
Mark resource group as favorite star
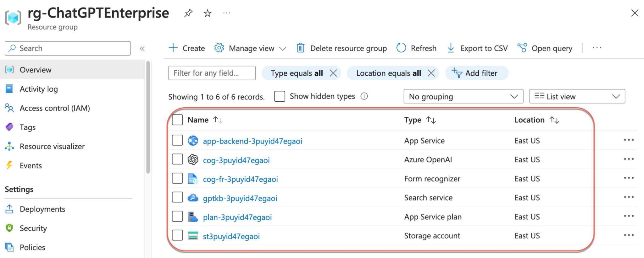208,13
